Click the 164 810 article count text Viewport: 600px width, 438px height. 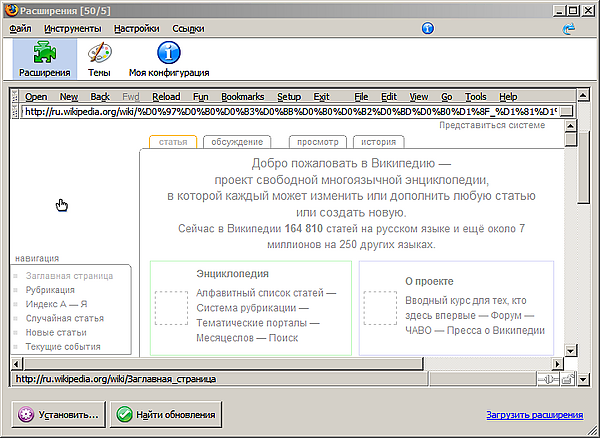303,229
